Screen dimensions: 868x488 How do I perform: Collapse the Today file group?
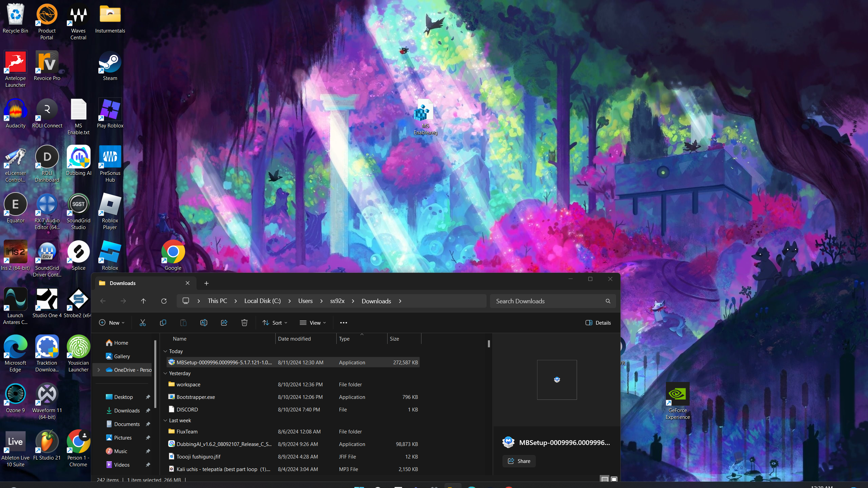tap(165, 351)
